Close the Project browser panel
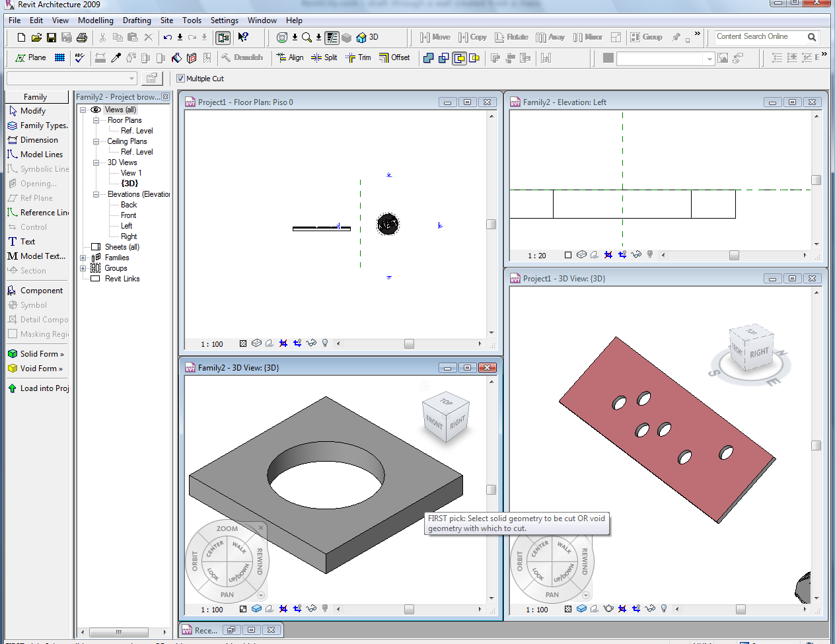The image size is (835, 644). coord(165,97)
